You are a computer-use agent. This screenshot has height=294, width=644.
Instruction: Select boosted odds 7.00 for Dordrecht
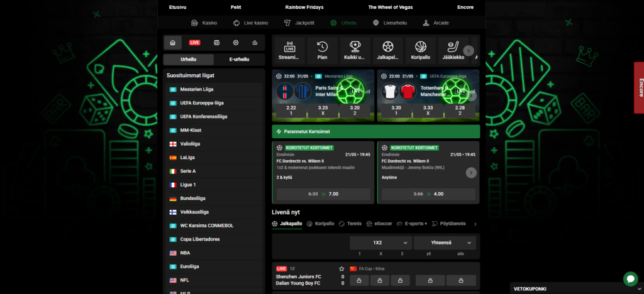[x=324, y=194]
